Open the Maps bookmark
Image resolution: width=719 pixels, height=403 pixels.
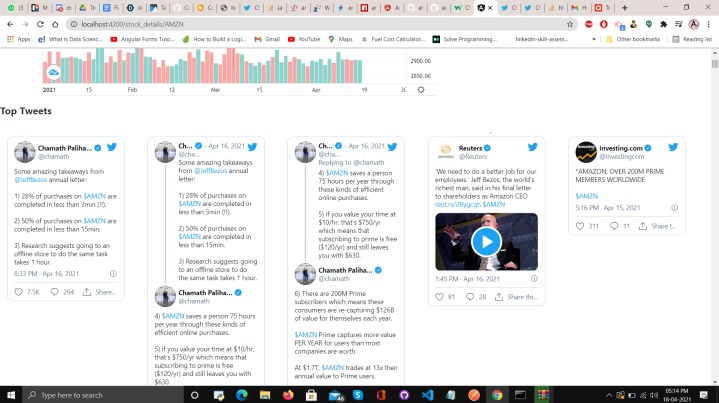(340, 39)
